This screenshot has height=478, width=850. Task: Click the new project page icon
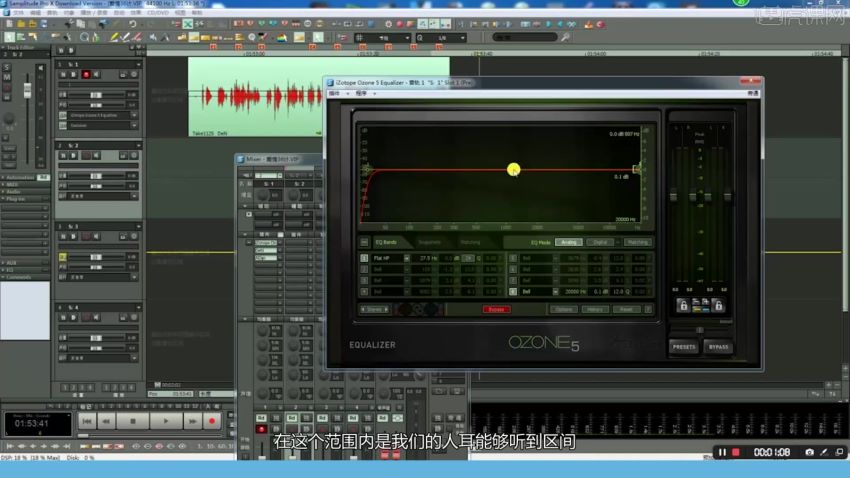[x=9, y=24]
